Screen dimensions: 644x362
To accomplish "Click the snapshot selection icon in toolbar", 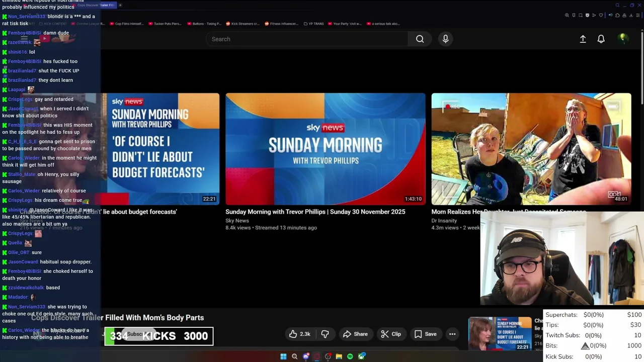I will 581,15.
